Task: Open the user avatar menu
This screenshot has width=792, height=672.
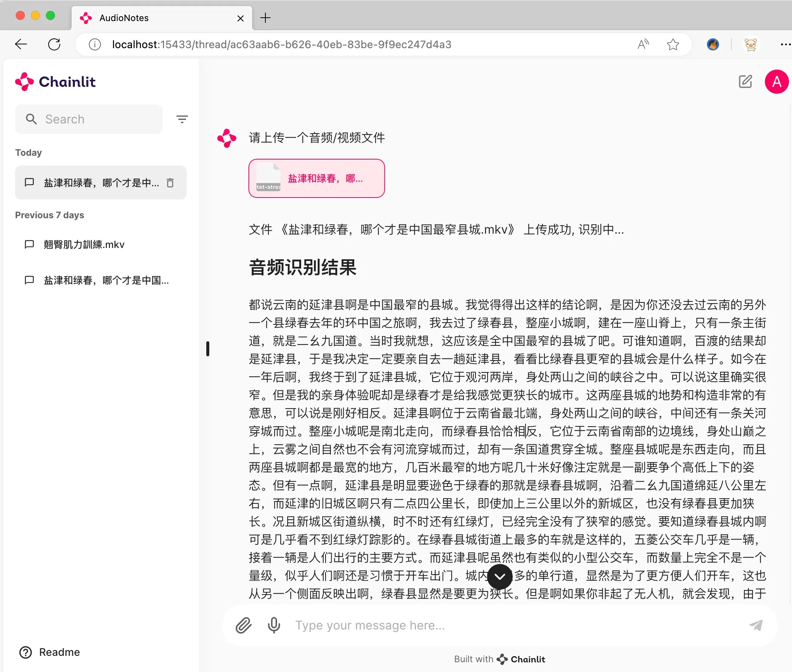Action: [776, 81]
